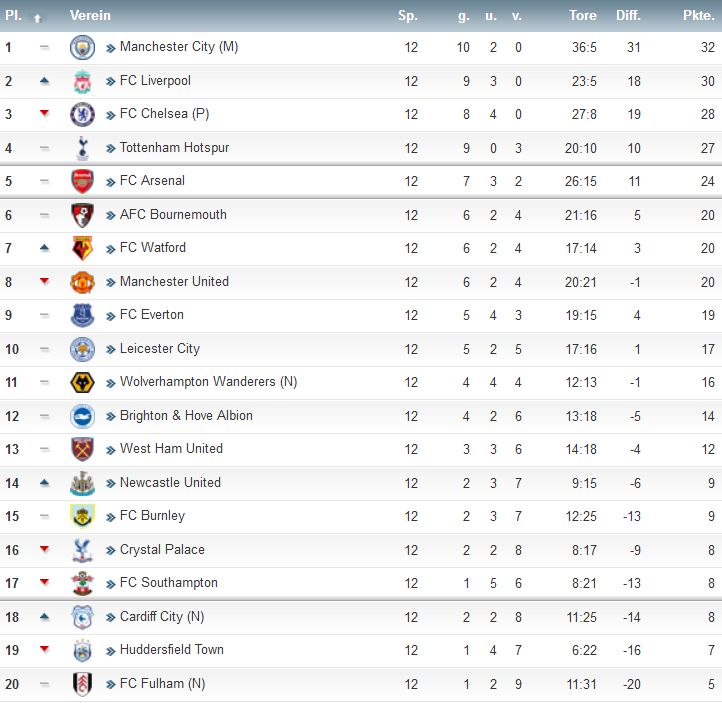This screenshot has width=722, height=703.
Task: Click the Diff. column header
Action: (628, 16)
